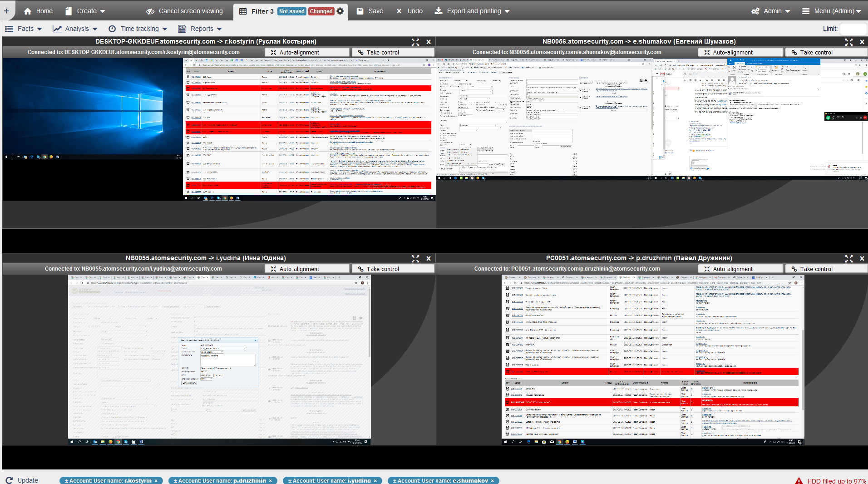Expand r.kostyrin screen panel to fullscreen

[415, 42]
